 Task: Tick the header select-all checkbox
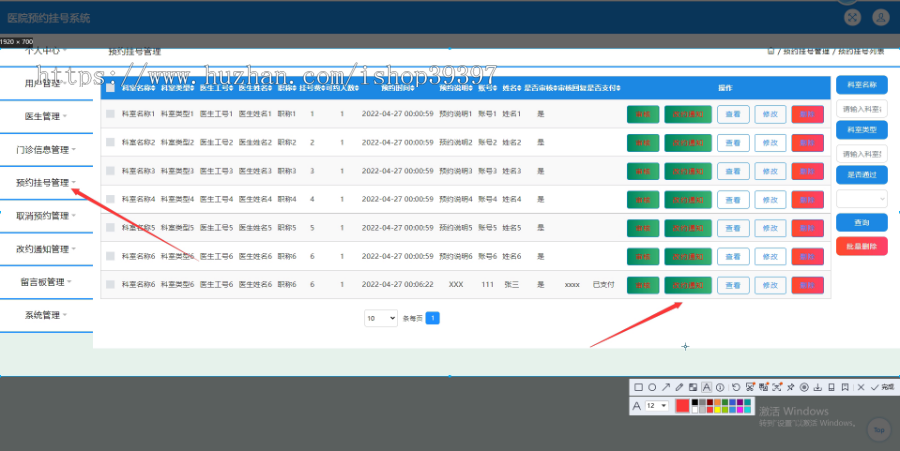110,88
